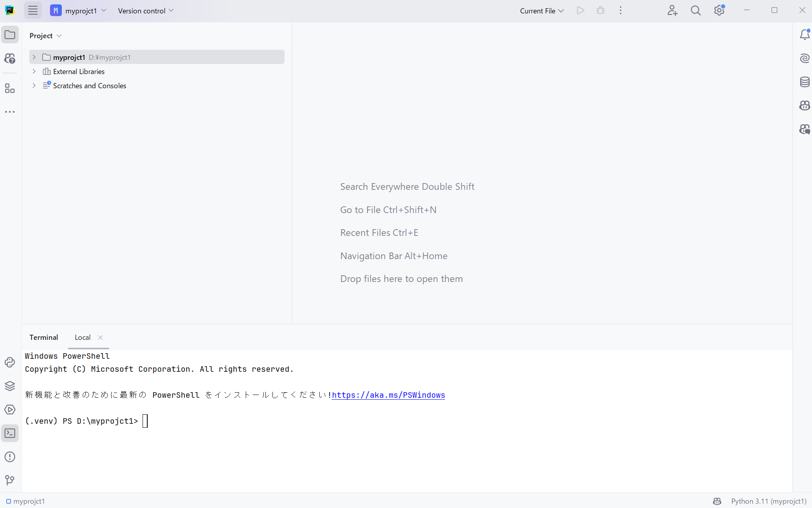This screenshot has height=508, width=812.
Task: Open the Terminal tool window from the left sidebar
Action: (x=9, y=433)
